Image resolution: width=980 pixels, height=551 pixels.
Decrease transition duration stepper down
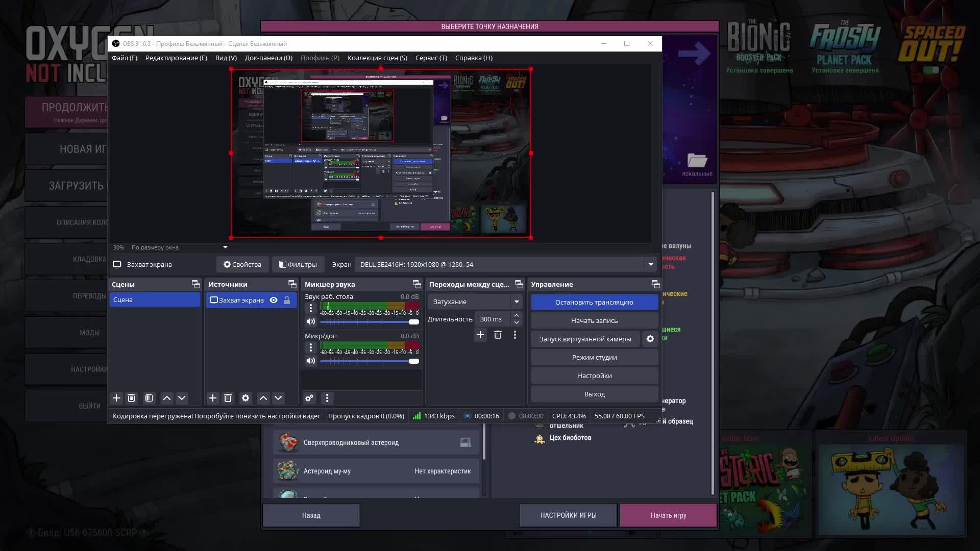pyautogui.click(x=517, y=322)
